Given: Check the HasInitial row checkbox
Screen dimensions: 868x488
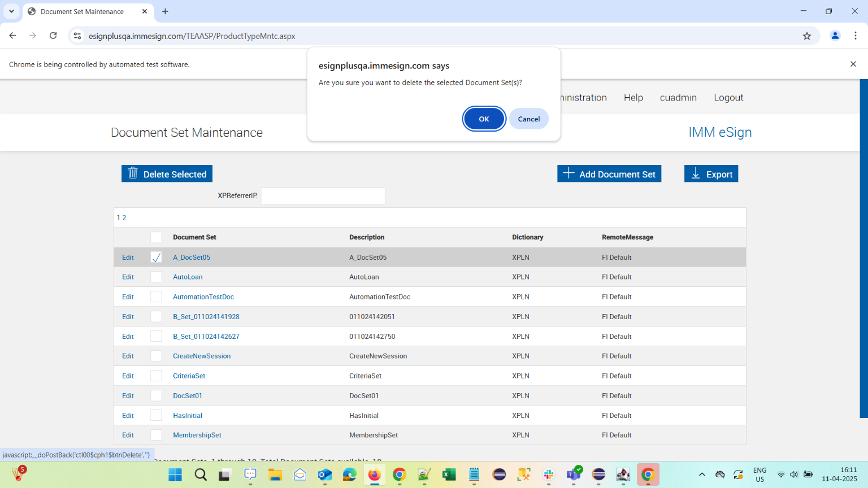Looking at the screenshot, I should 156,415.
